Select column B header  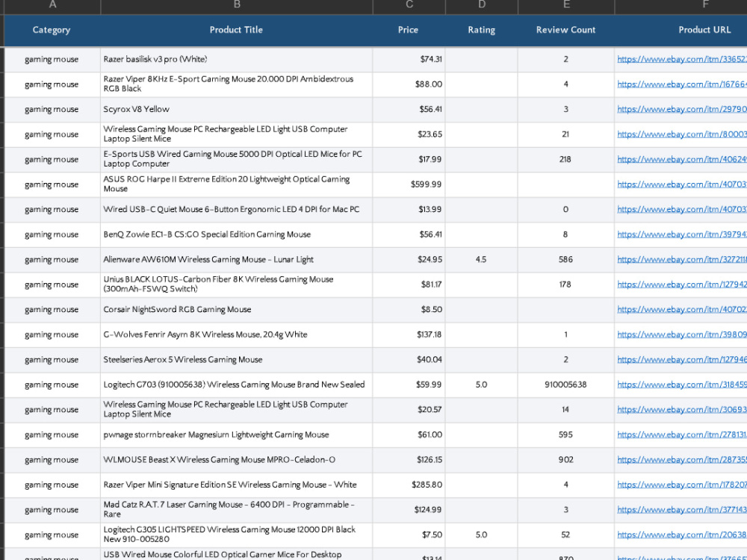point(237,6)
